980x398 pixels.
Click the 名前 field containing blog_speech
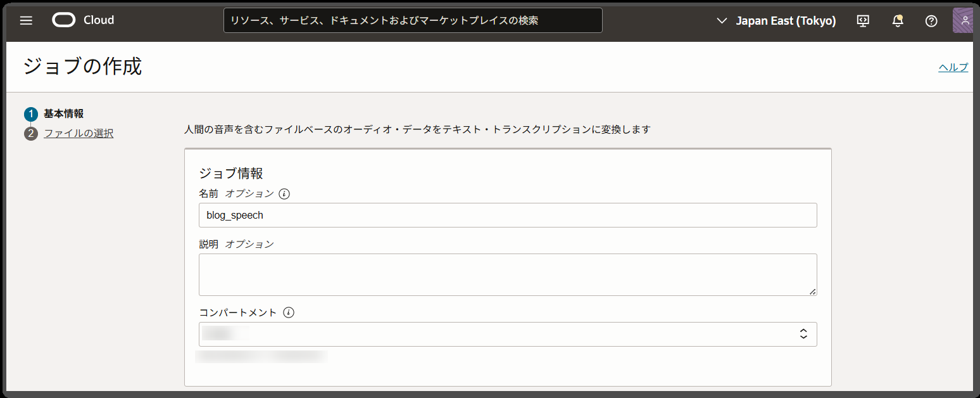(x=508, y=215)
